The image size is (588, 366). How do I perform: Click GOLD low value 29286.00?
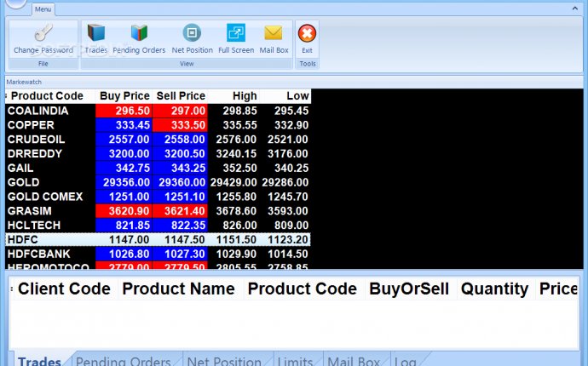[x=285, y=182]
